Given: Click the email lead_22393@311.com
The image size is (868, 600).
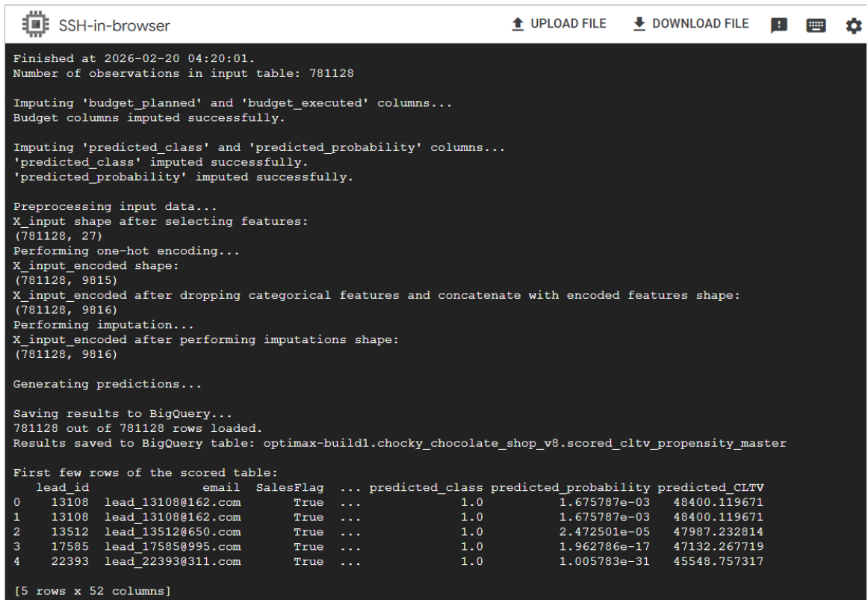Looking at the screenshot, I should (173, 561).
